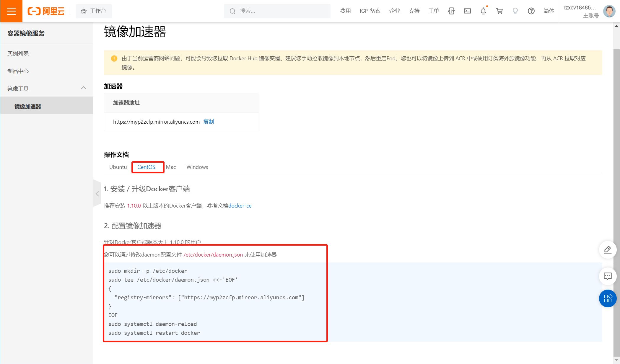Screen dimensions: 620x364
Task: Click the sudo systemctl daemon-reload line
Action: click(x=152, y=324)
